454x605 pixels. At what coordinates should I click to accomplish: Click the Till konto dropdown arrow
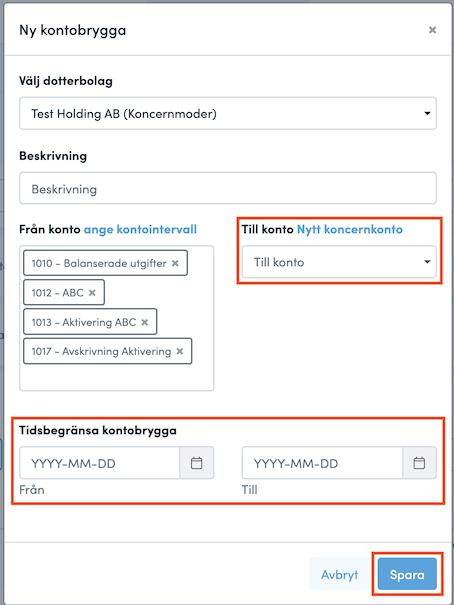pyautogui.click(x=427, y=262)
